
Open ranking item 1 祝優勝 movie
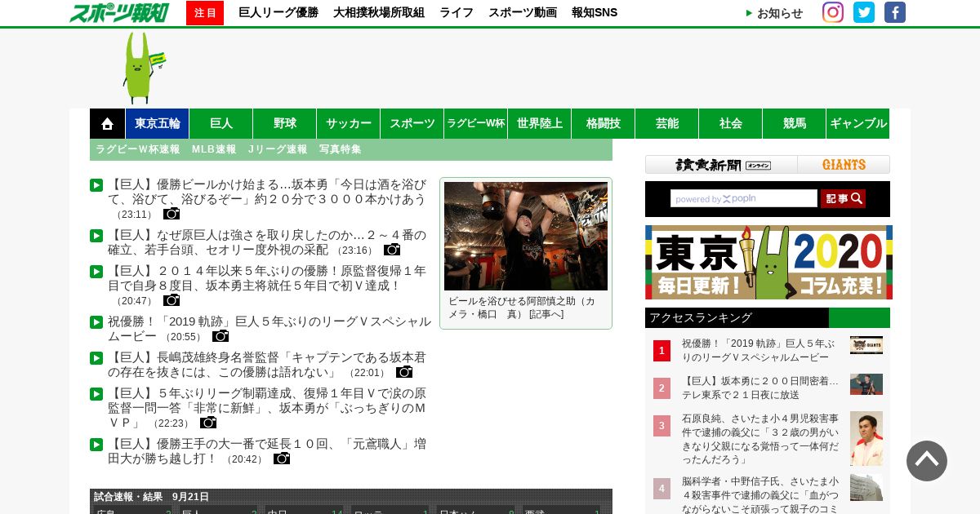[759, 351]
